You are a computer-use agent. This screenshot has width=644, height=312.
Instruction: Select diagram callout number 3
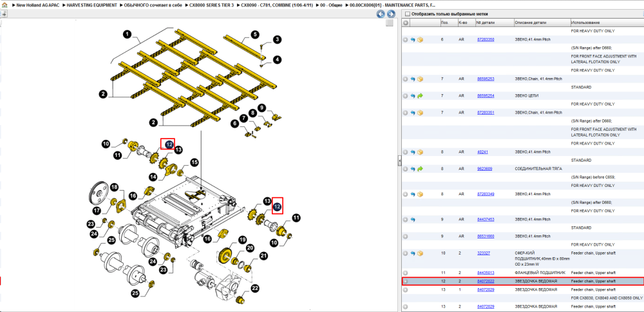[x=278, y=39]
